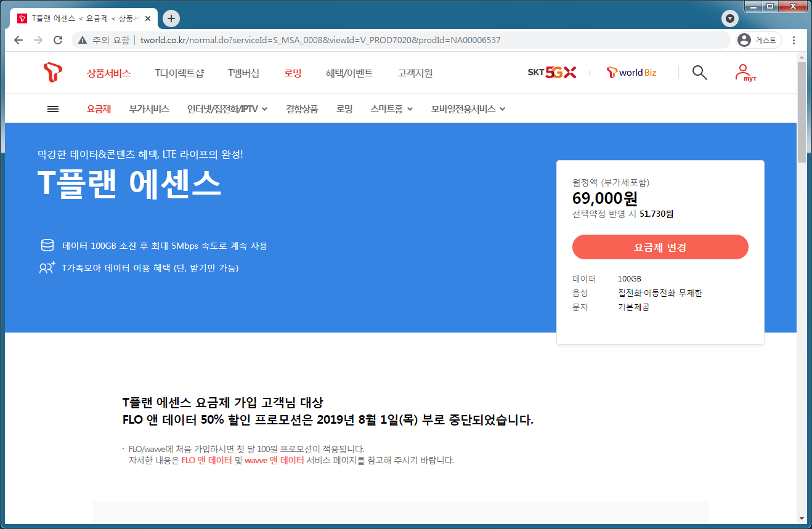Open the wavve 앤 데이터 link

274,460
